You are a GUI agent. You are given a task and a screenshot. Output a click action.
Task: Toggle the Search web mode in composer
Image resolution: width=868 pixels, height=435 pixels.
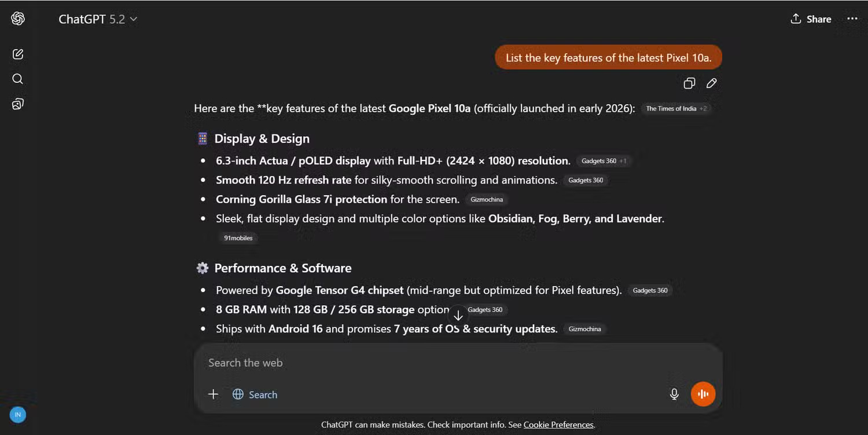[255, 394]
